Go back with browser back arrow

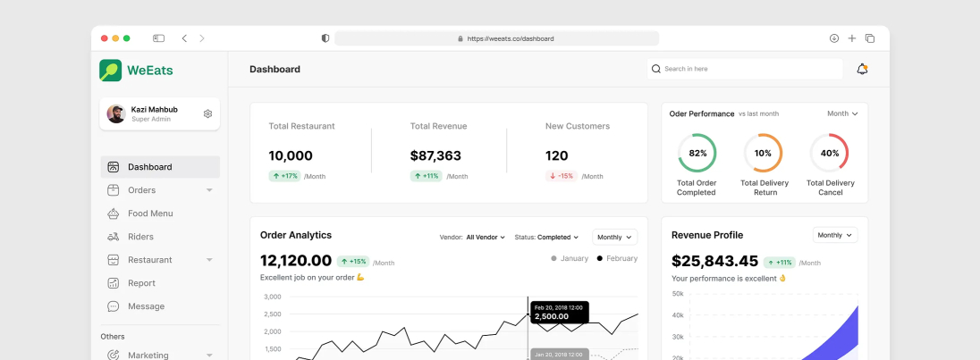(184, 38)
